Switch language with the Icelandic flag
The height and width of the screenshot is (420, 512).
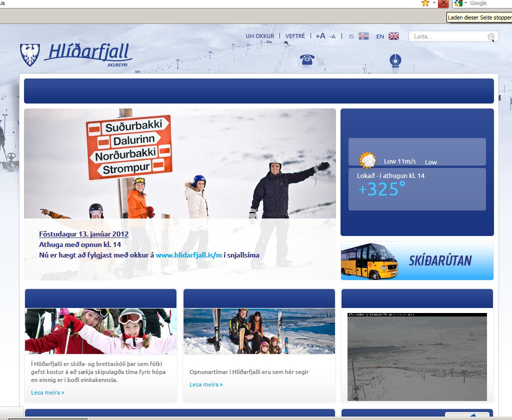(363, 36)
